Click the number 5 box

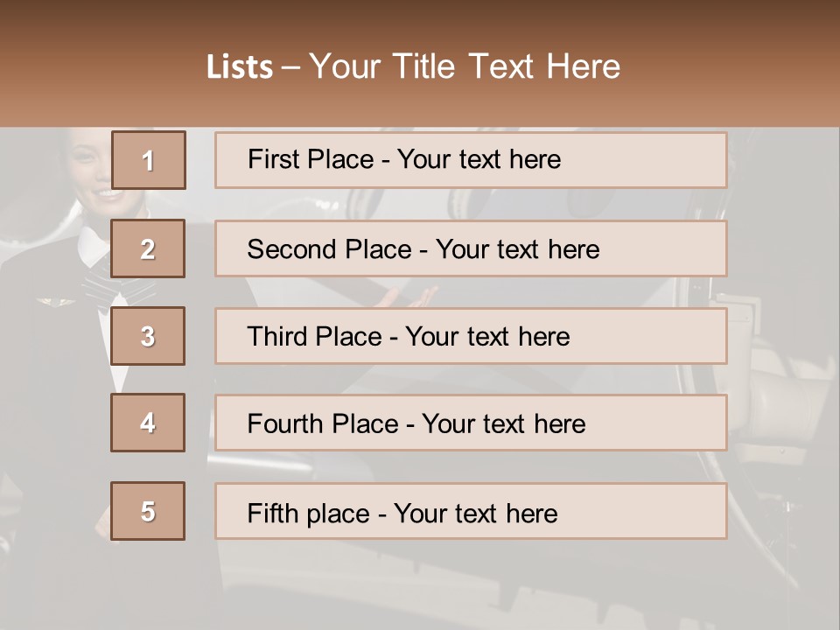pos(148,511)
